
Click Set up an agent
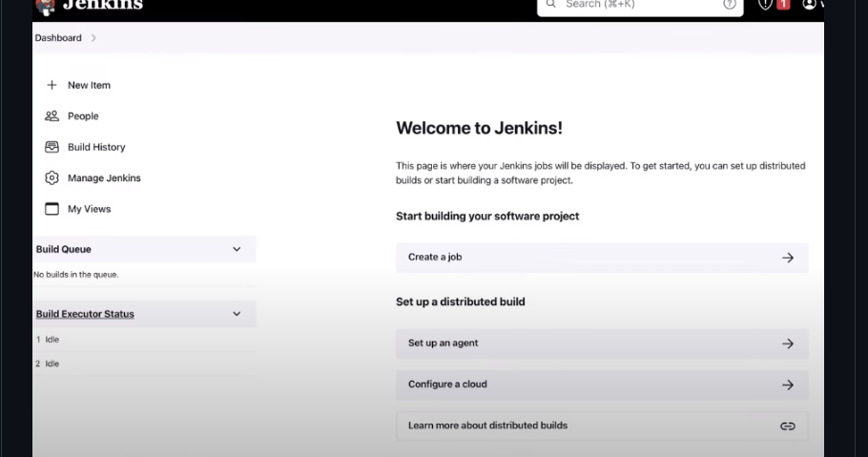point(602,343)
